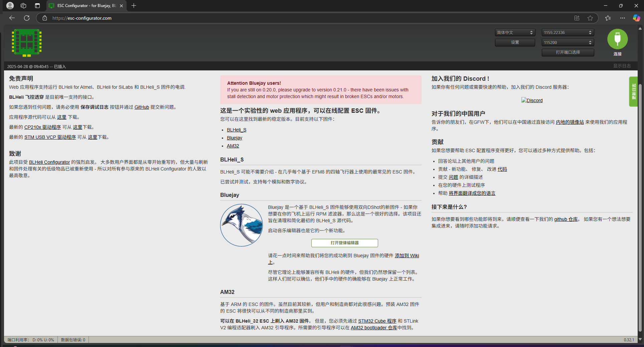Screen dimensions: 644x347
Task: Click the 设置 settings button
Action: pos(515,42)
